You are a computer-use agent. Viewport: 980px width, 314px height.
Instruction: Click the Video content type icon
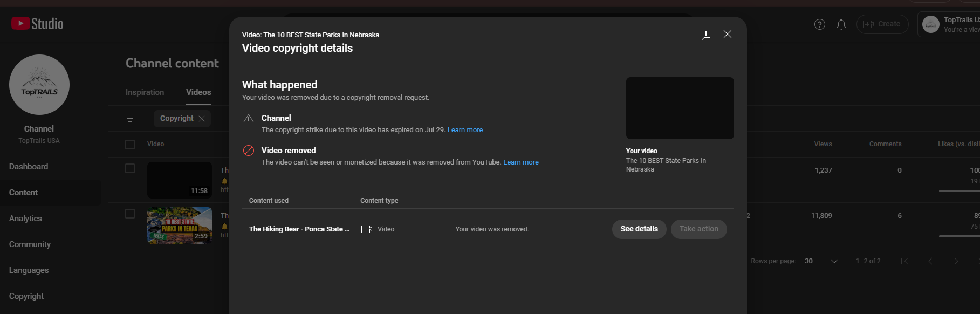[367, 229]
